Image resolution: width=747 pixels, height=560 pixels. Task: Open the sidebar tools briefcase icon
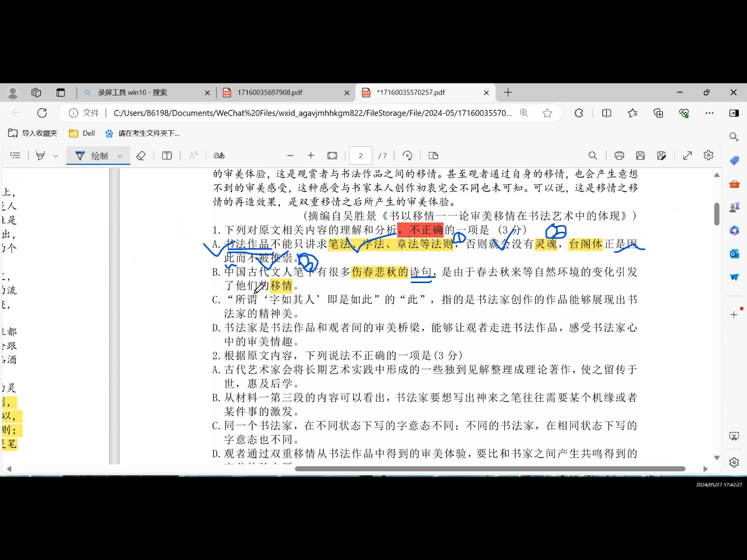tap(734, 184)
